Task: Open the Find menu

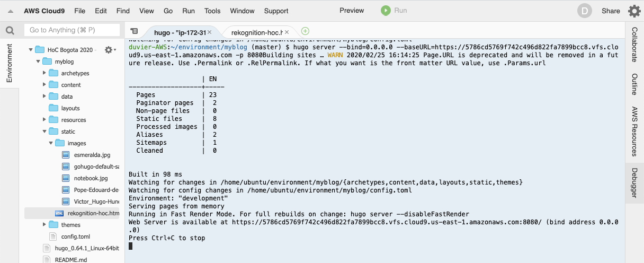Action: point(123,11)
